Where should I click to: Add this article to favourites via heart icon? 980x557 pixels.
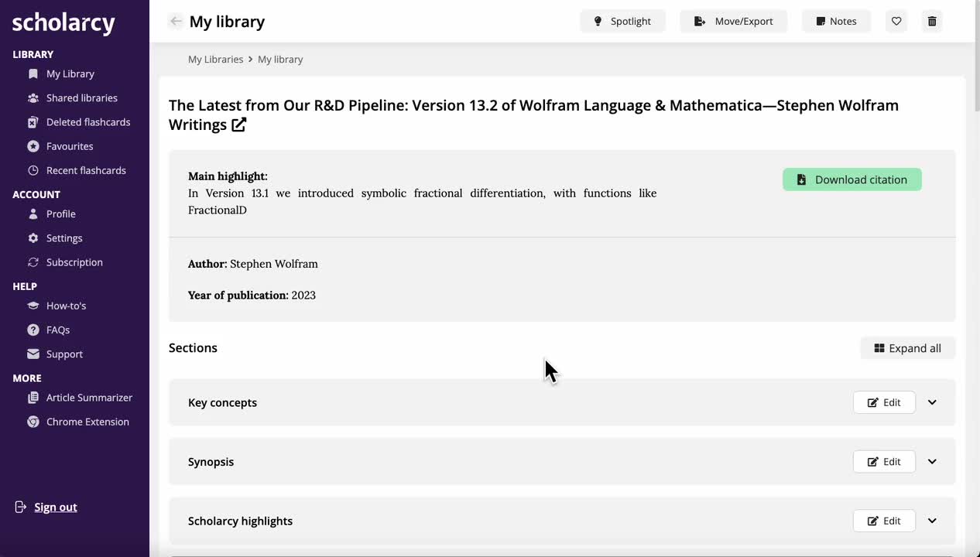point(896,21)
